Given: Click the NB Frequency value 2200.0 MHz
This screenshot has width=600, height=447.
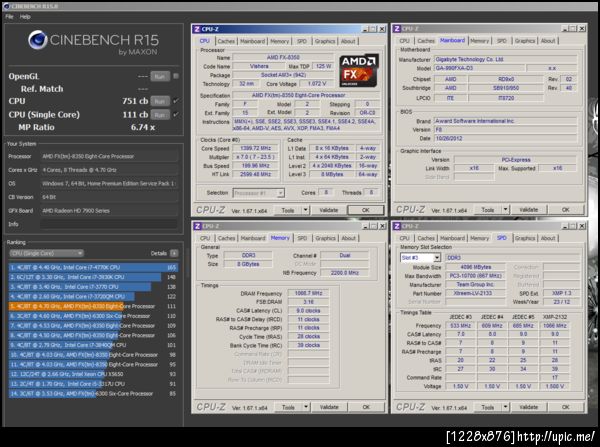Looking at the screenshot, I should tap(344, 273).
